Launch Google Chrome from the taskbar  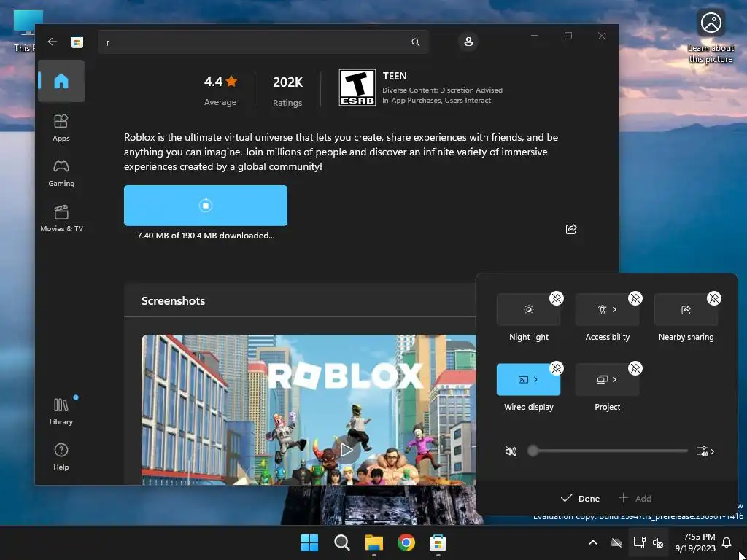coord(406,542)
